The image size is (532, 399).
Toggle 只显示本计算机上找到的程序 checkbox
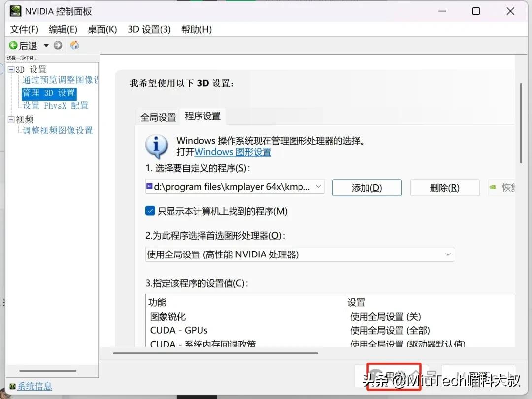(x=150, y=211)
